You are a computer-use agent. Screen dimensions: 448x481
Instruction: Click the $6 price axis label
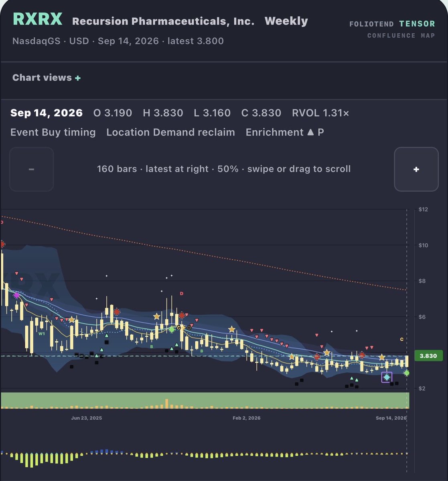point(422,317)
